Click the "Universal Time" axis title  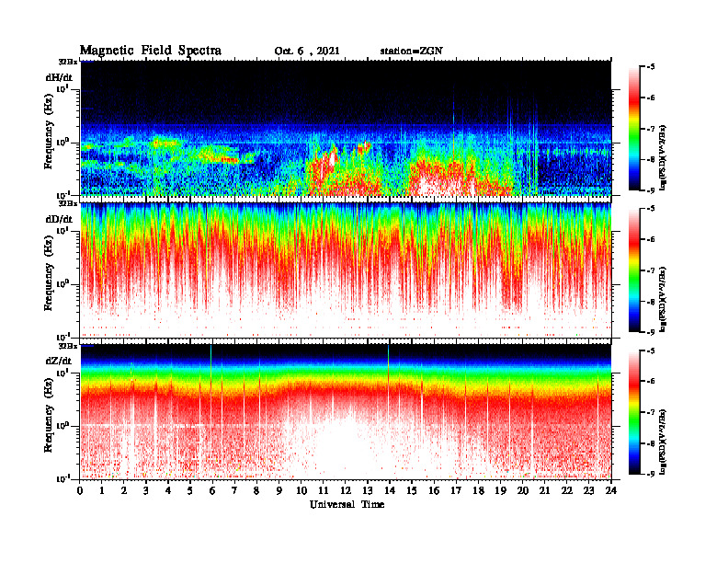tap(347, 504)
